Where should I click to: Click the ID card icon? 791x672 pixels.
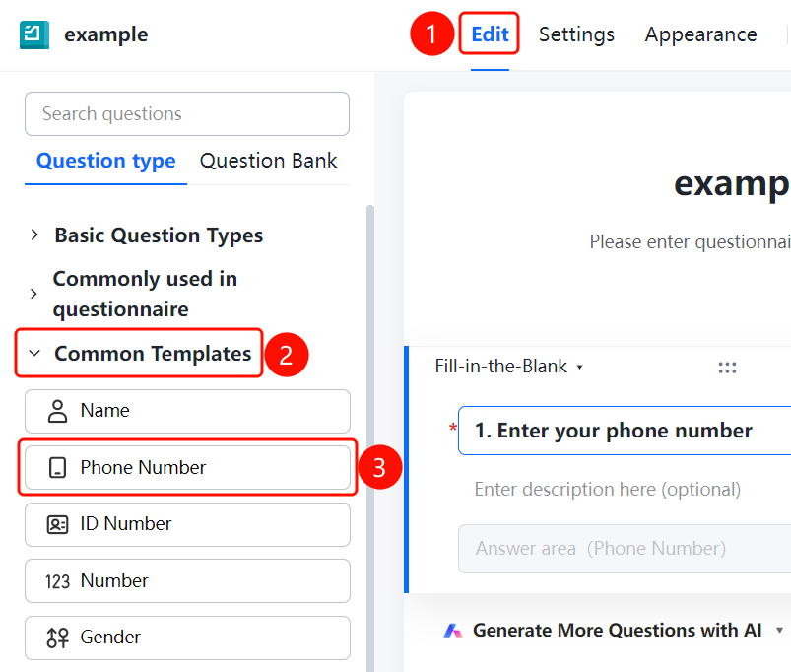point(57,524)
